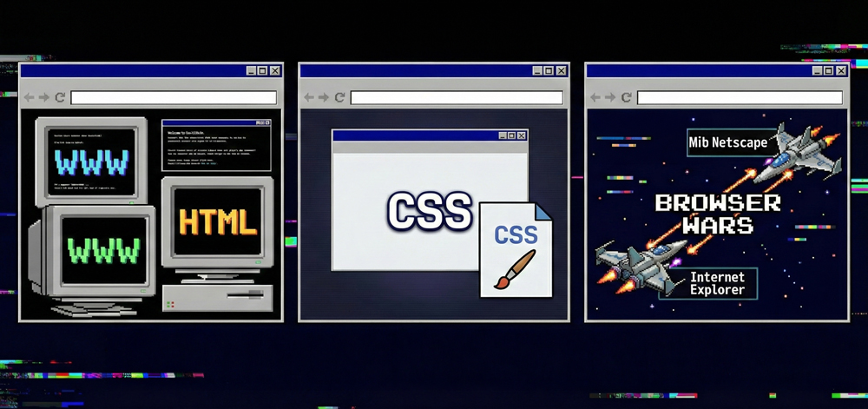Click forward arrow in the WWW/HTML browser window
The width and height of the screenshot is (868, 409).
point(44,97)
